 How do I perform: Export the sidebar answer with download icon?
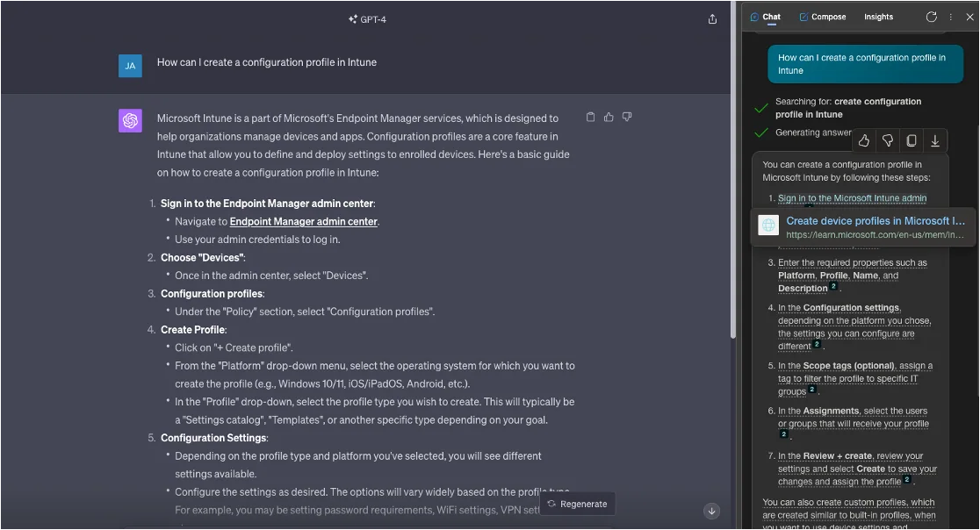point(935,141)
